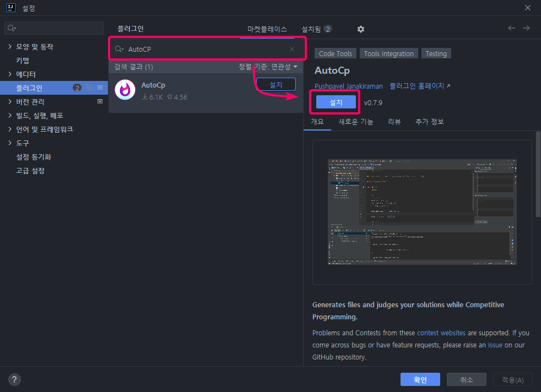This screenshot has width=541, height=392.
Task: Open the 추가 정보 tab
Action: point(429,121)
